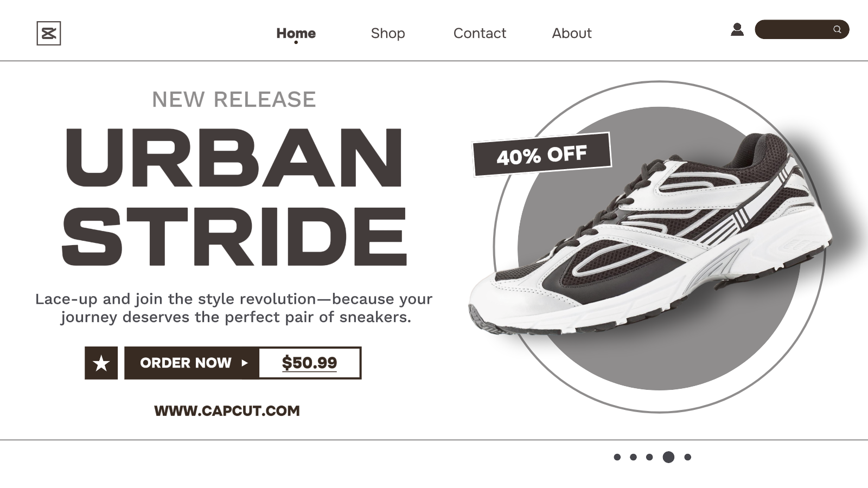Select the last carousel dot
This screenshot has height=488, width=868.
tap(687, 457)
